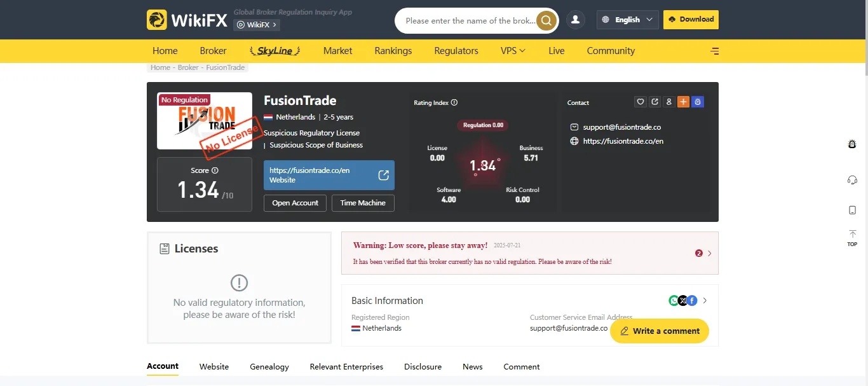Expand the VPS menu dropdown
The height and width of the screenshot is (386, 868).
click(513, 51)
